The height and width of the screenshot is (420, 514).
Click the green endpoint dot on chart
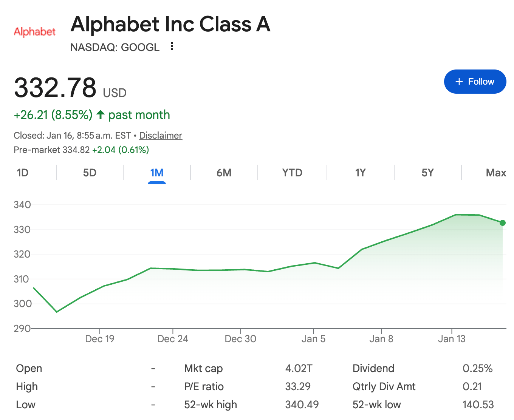pyautogui.click(x=502, y=223)
